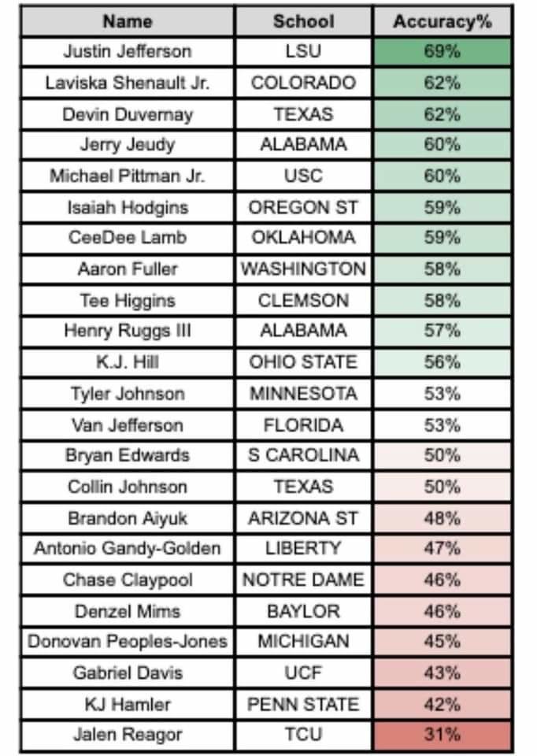Select the Henry Ruggs III cell
Image resolution: width=537 pixels, height=756 pixels.
coord(128,331)
